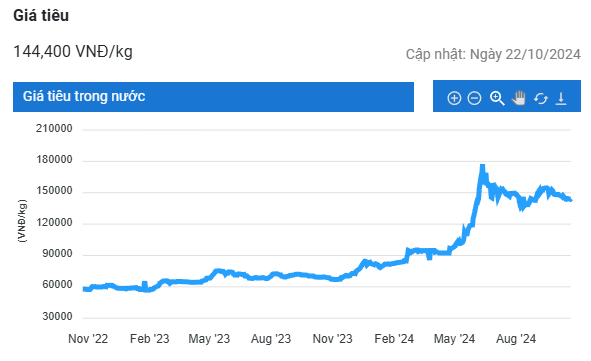591x361 pixels.
Task: Click the Nov '23 axis label
Action: [332, 339]
